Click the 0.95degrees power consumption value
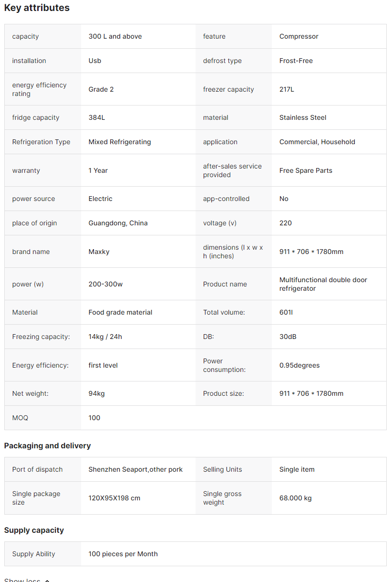The image size is (392, 582). (x=299, y=365)
